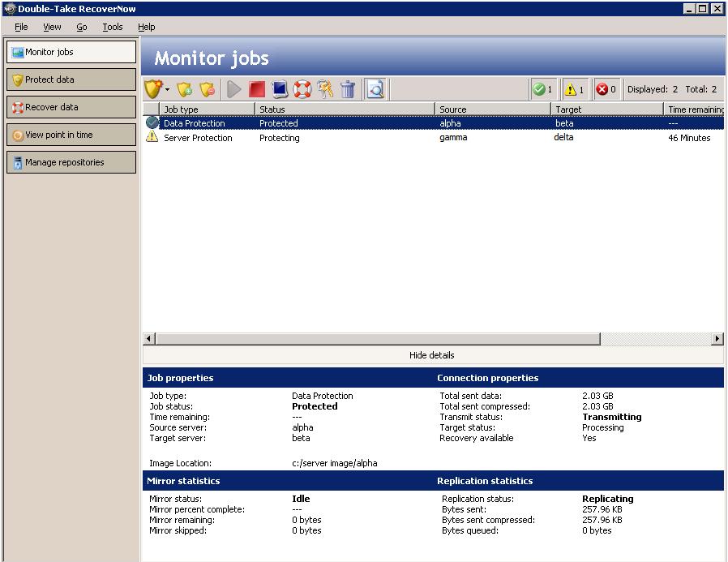
Task: Open the Help menu
Action: click(146, 27)
